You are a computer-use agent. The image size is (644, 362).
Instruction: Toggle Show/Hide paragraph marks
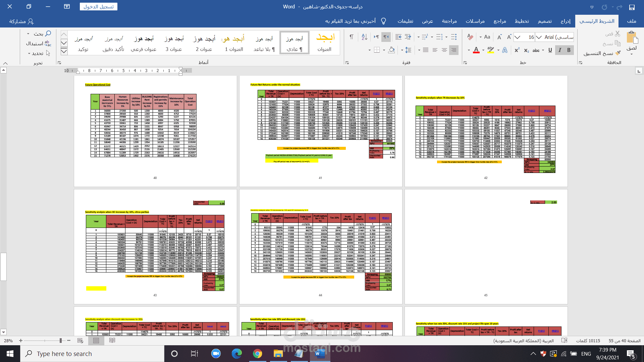(x=351, y=37)
